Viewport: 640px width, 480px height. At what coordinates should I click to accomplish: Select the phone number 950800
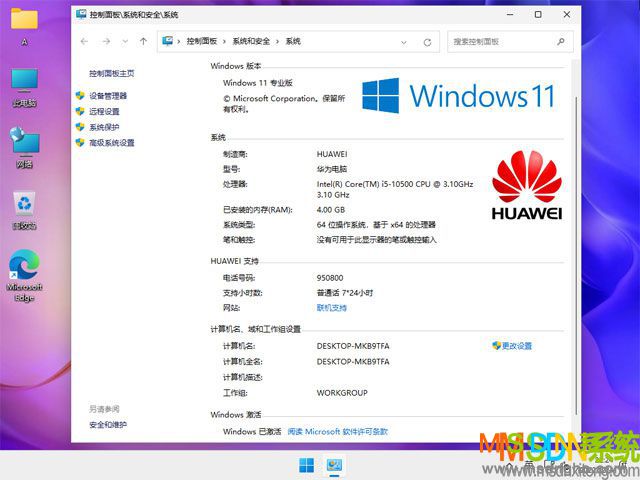(330, 278)
